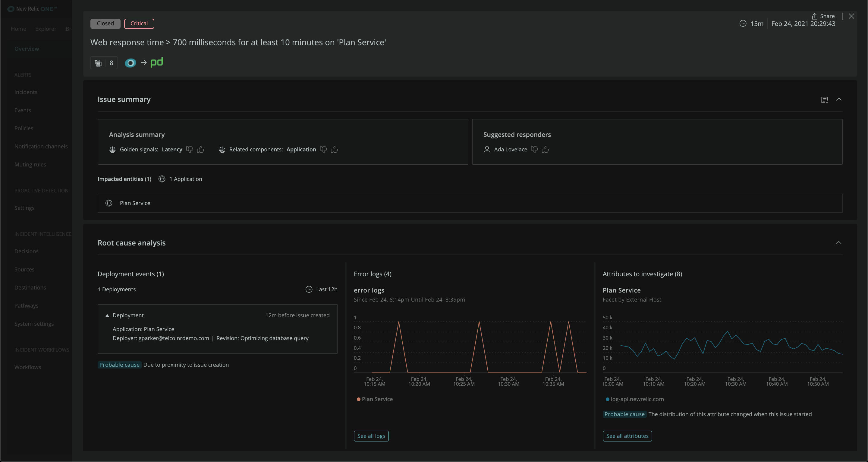Go to Home in top navigation
This screenshot has height=462, width=868.
tap(18, 29)
